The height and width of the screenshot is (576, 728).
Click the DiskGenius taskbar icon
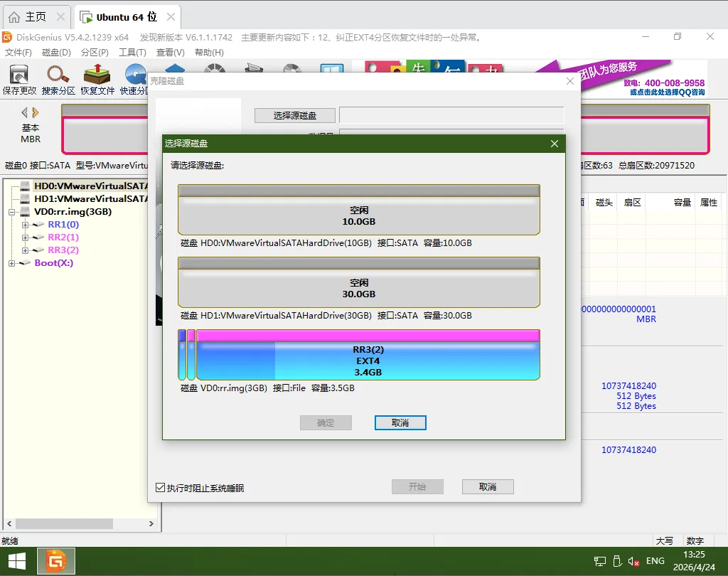(55, 562)
